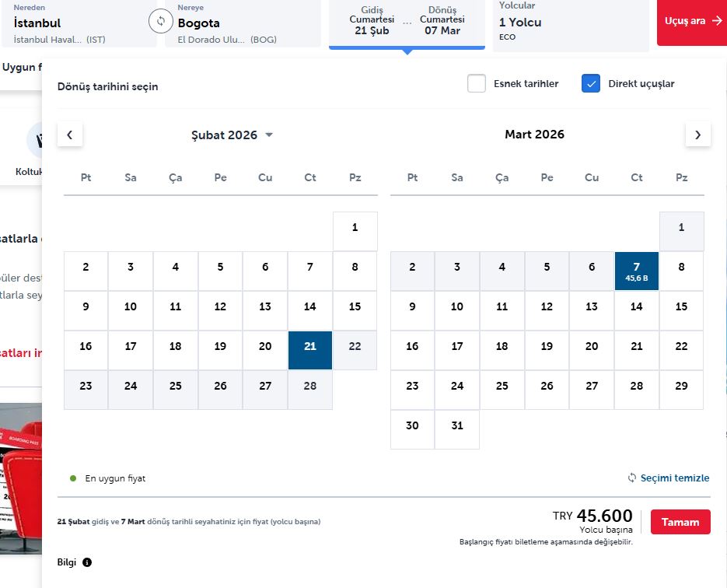Click the Bilgi info icon
Screen dimensions: 727x588
pyautogui.click(x=87, y=562)
